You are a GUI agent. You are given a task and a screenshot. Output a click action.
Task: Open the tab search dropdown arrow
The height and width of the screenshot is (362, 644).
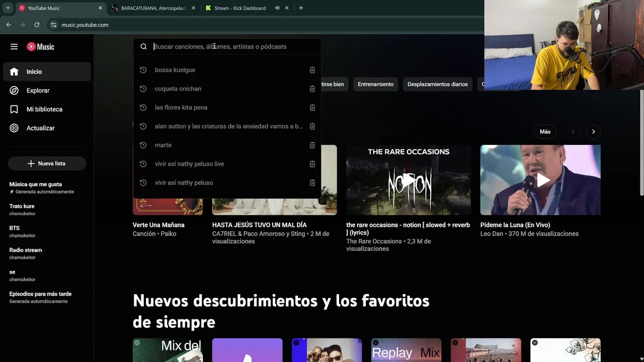(x=8, y=8)
